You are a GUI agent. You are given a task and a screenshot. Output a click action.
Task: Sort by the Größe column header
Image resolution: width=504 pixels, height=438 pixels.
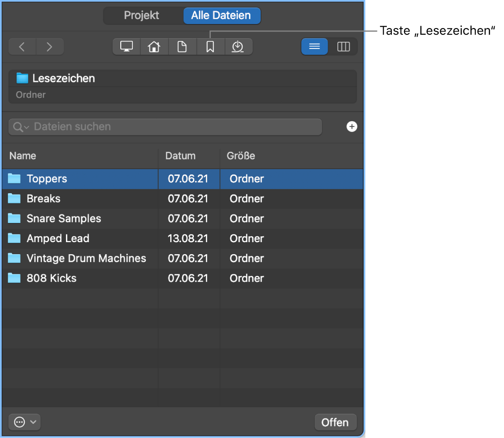point(241,156)
